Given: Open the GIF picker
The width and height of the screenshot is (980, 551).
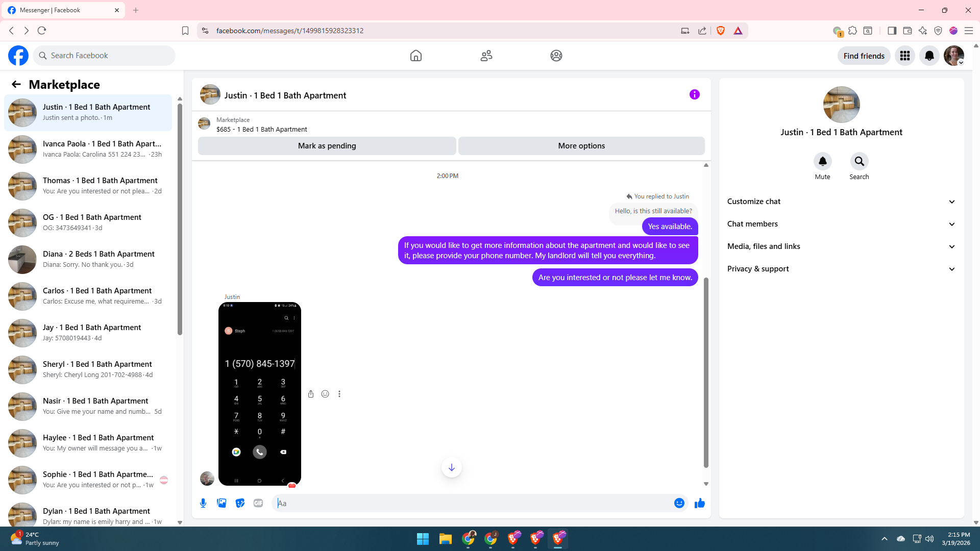Looking at the screenshot, I should tap(258, 503).
